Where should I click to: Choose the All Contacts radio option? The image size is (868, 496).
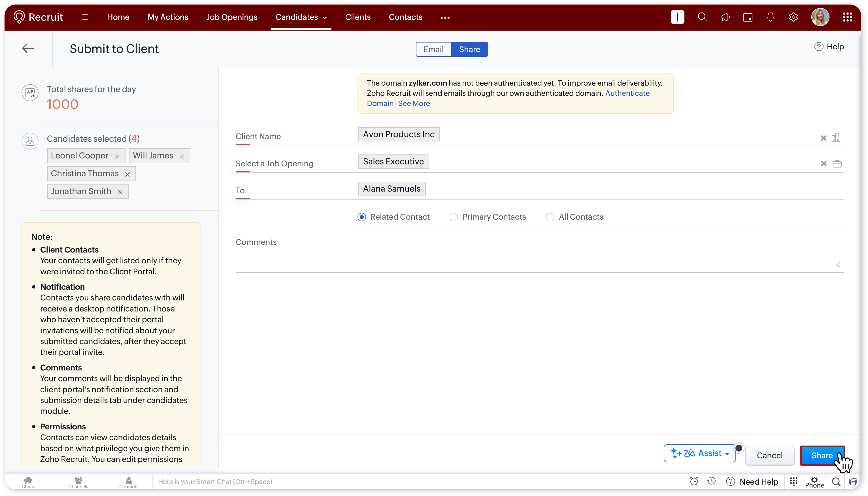[550, 217]
